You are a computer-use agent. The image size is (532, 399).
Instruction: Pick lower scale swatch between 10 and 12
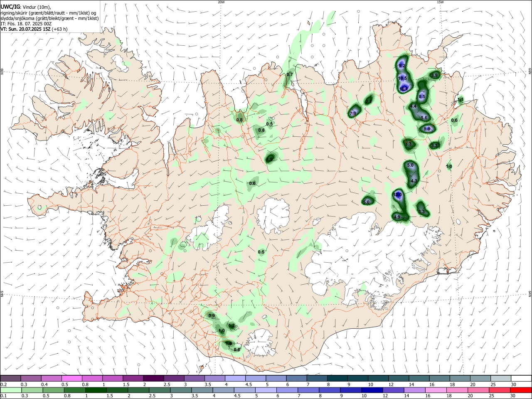point(372,390)
